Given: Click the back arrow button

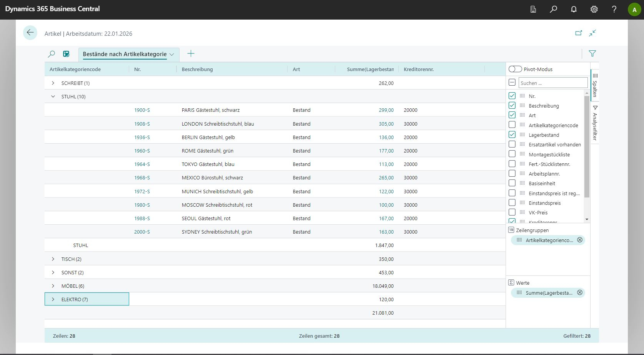Looking at the screenshot, I should coord(30,33).
